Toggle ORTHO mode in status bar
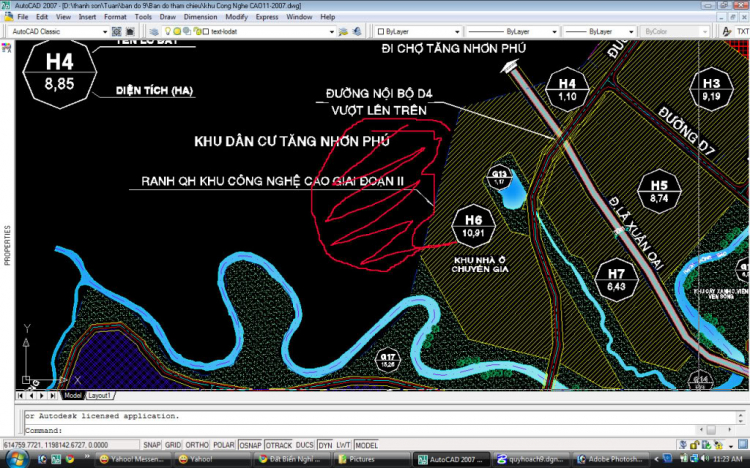750x468 pixels. (197, 445)
